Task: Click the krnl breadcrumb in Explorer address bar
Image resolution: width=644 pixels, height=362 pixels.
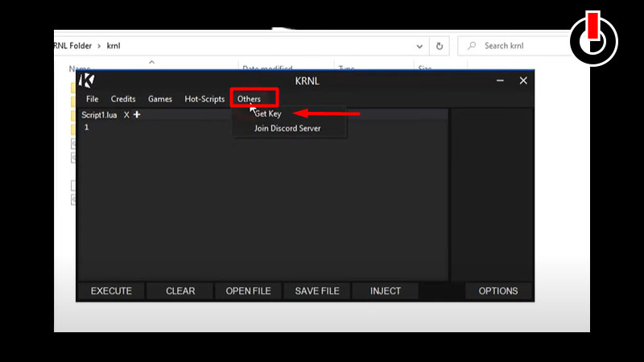Action: coord(114,46)
